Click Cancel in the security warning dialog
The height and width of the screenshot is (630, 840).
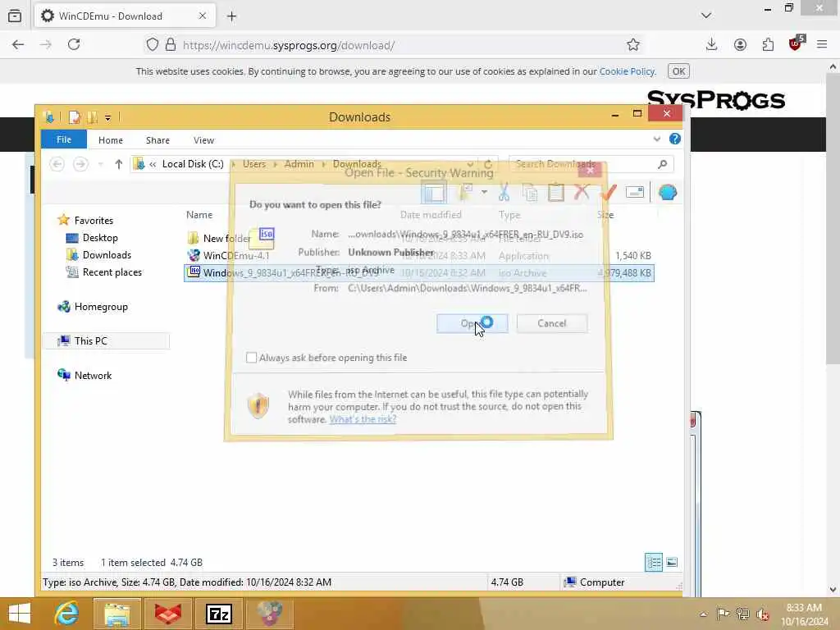click(x=552, y=323)
